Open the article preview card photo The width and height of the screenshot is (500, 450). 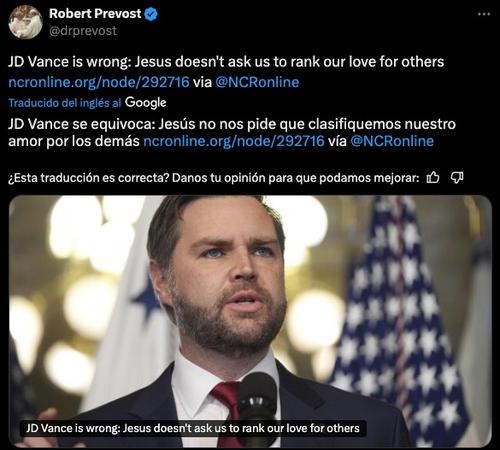point(250,321)
